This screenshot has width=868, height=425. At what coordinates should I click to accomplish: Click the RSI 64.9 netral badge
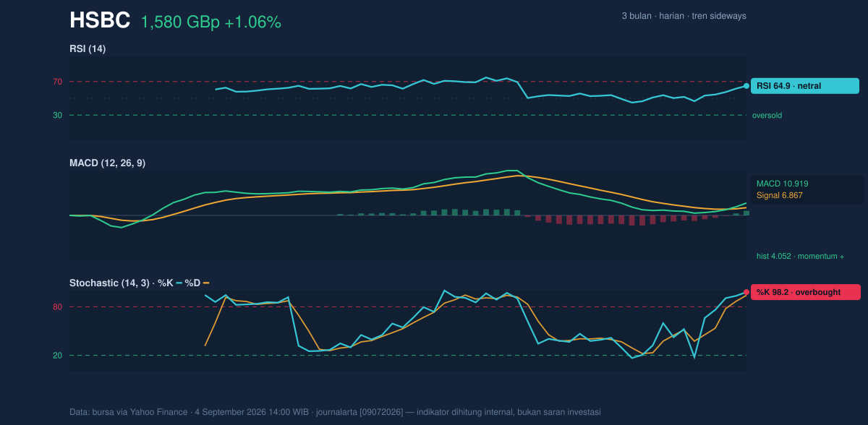tap(805, 86)
